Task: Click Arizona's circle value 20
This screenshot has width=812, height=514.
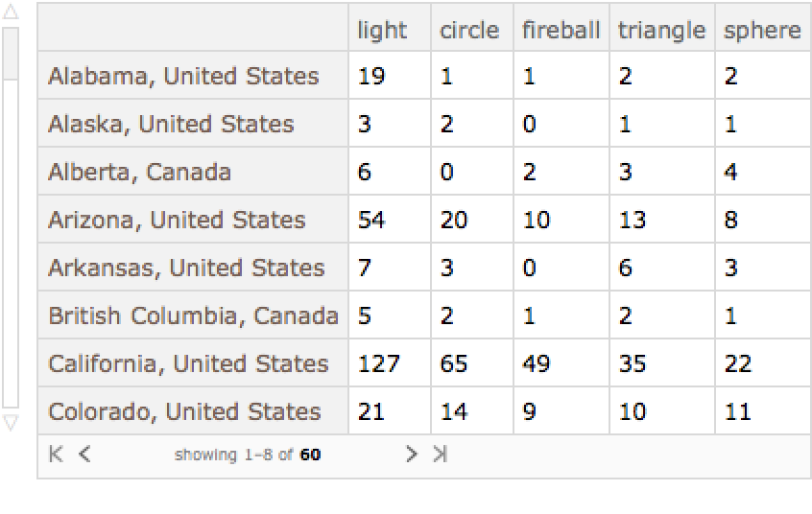Action: tap(454, 220)
